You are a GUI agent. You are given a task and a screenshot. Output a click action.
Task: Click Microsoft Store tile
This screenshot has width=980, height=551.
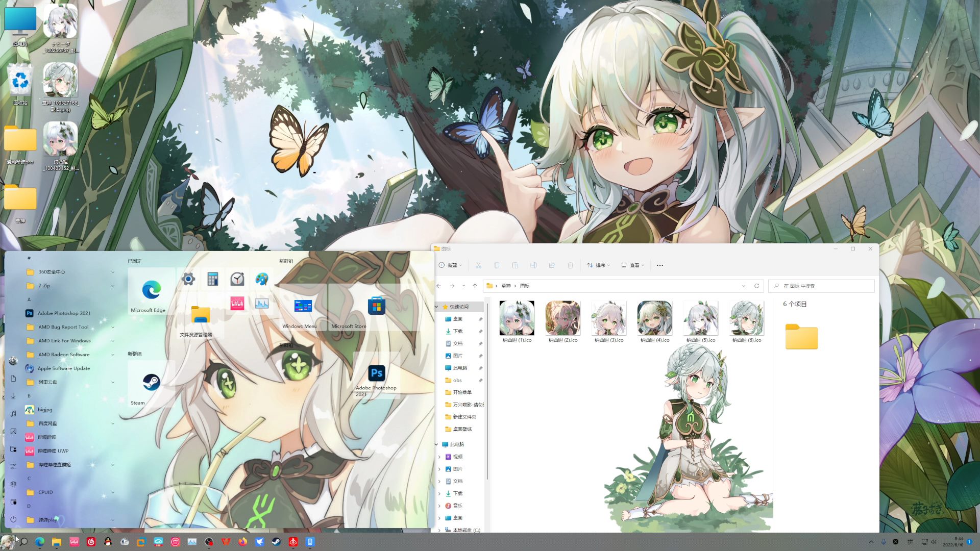pos(376,307)
